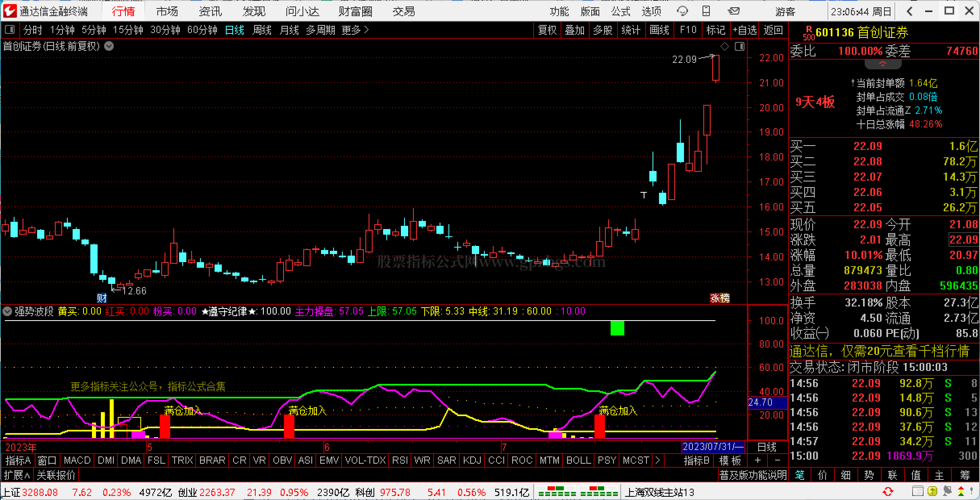Switch to the 价 tab
This screenshot has width=980, height=500.
822,475
